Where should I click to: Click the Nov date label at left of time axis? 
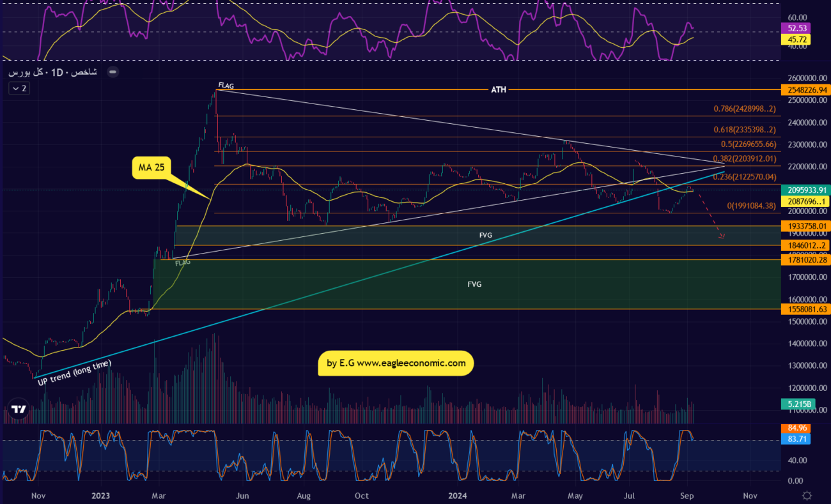click(x=38, y=496)
